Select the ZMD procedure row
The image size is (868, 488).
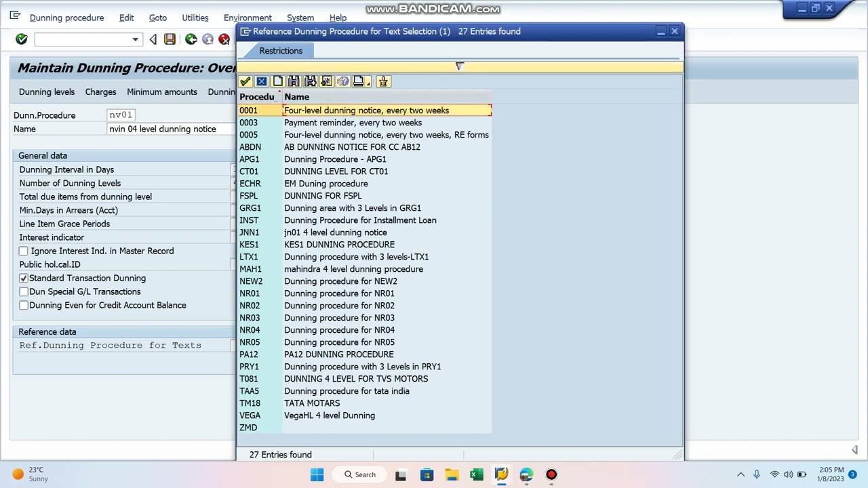[x=365, y=428]
